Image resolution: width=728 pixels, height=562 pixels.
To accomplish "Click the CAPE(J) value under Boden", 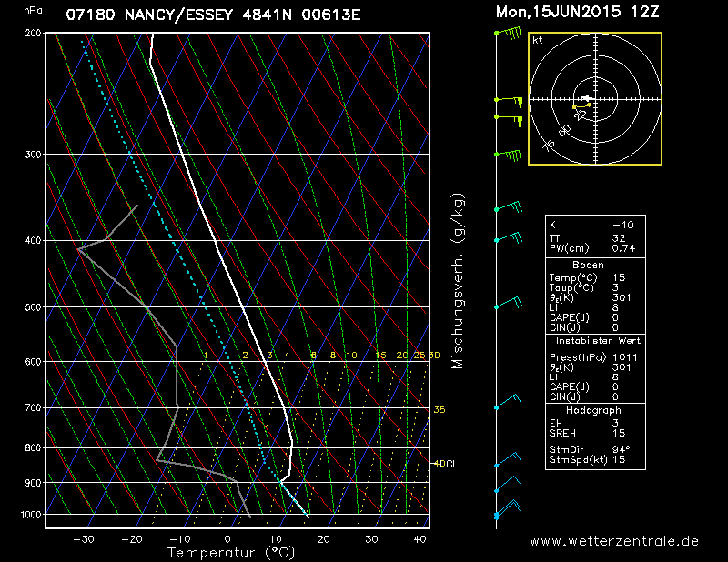I will [615, 317].
